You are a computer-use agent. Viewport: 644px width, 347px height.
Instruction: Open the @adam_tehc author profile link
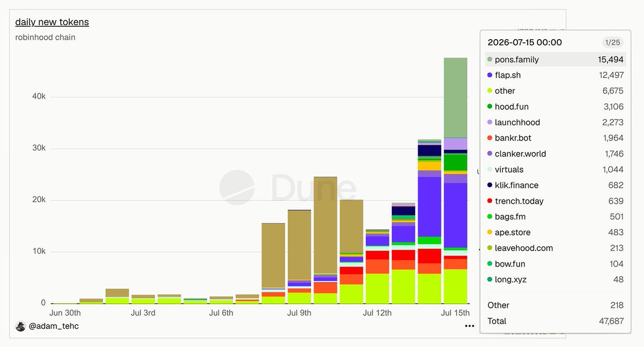point(54,326)
